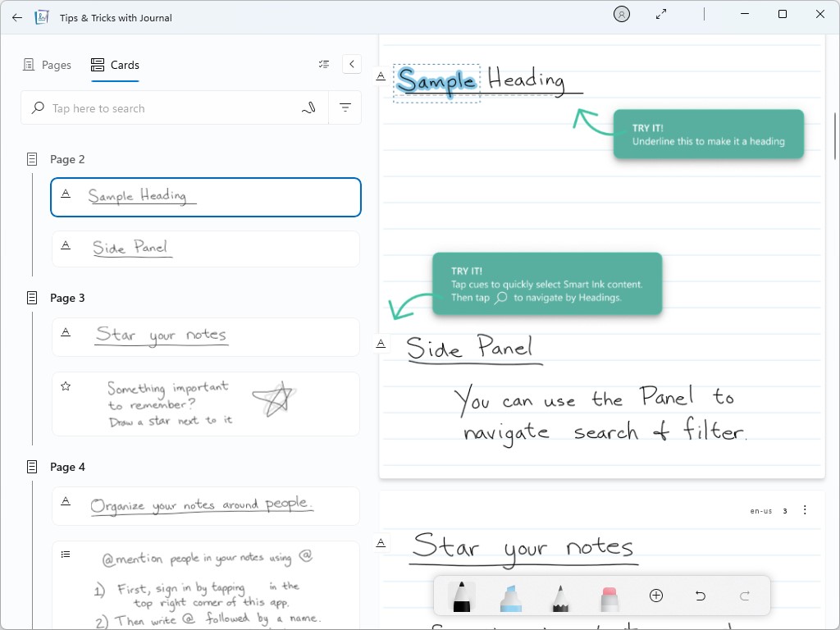
Task: Go back using the back arrow
Action: 17,17
